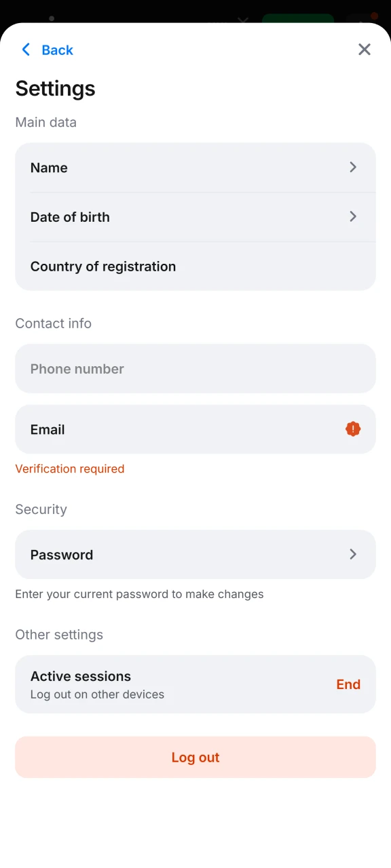Open Password change settings

coord(195,554)
